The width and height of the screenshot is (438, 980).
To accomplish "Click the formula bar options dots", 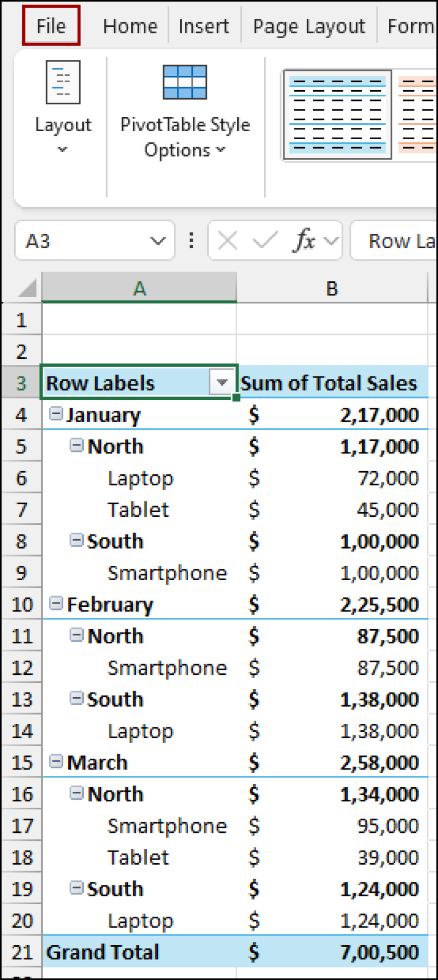I will pos(191,241).
